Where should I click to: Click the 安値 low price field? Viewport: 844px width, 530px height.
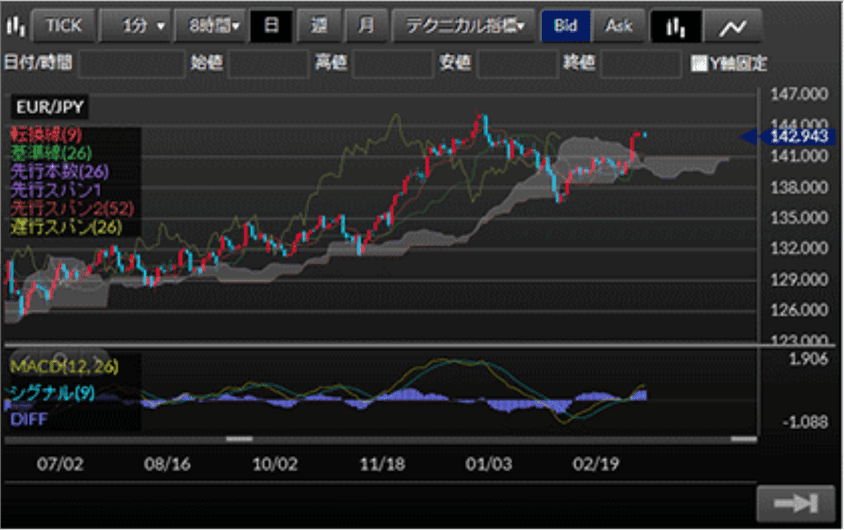click(517, 63)
